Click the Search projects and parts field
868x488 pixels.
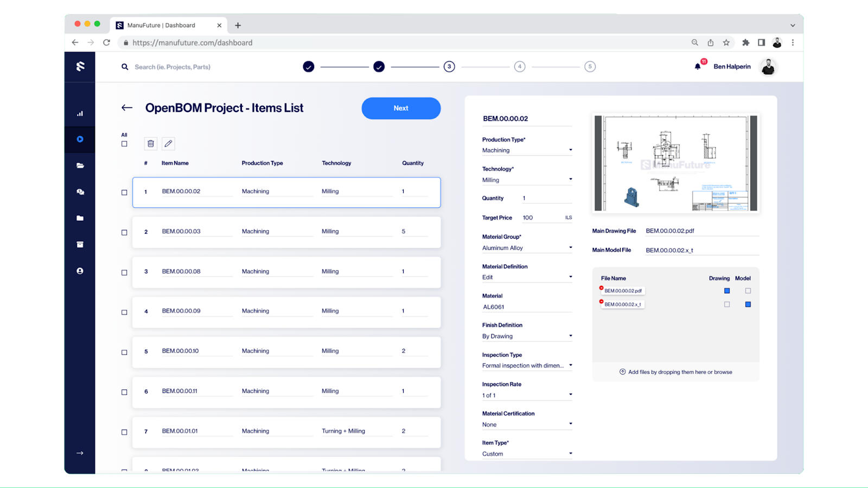click(x=173, y=67)
